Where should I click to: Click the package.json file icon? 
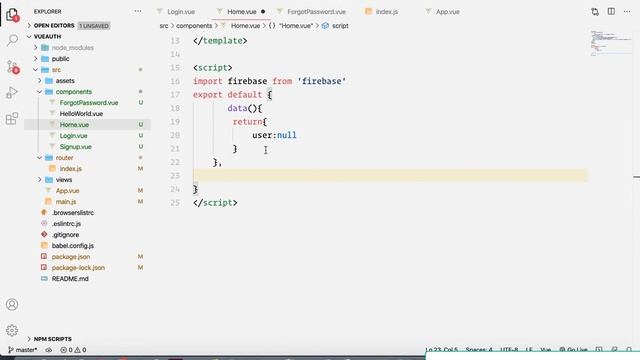(x=44, y=257)
